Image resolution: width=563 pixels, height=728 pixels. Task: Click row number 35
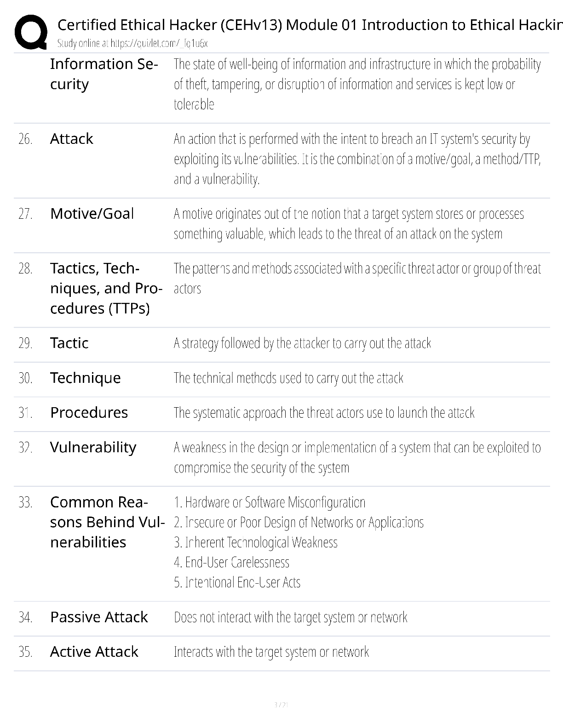coord(25,652)
